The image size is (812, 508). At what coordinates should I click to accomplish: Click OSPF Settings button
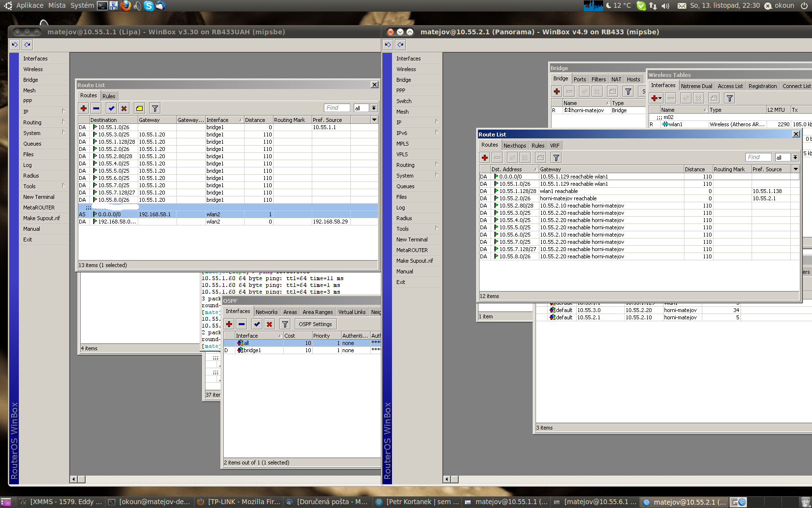(x=315, y=324)
